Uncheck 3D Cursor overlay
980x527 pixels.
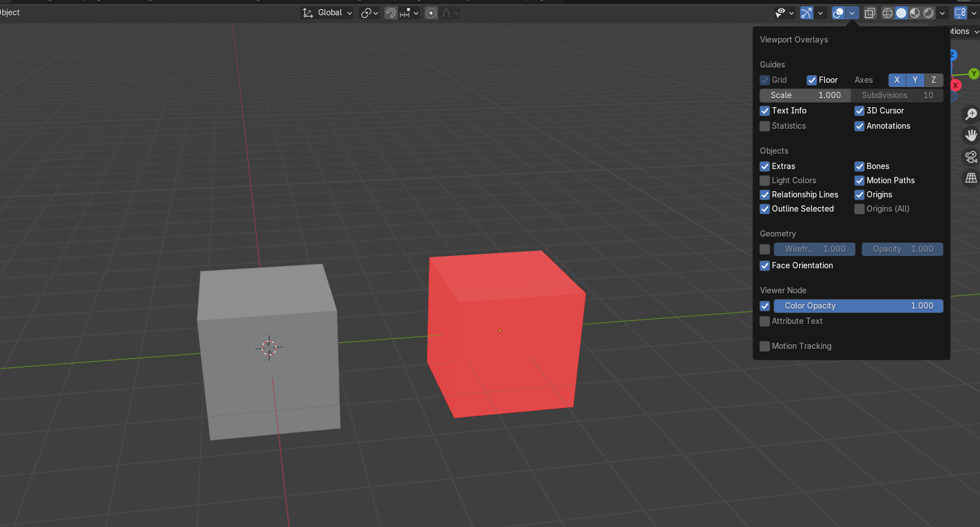pyautogui.click(x=859, y=111)
